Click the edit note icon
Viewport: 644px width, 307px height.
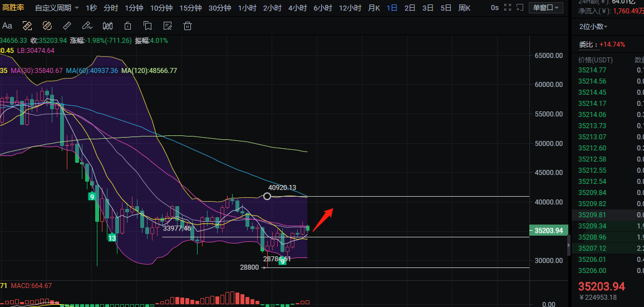point(168,26)
